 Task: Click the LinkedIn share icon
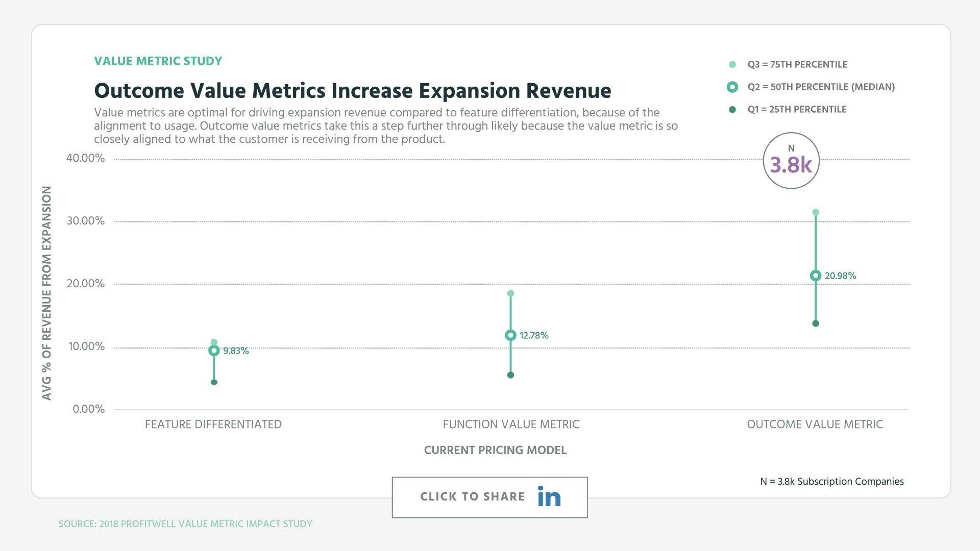(548, 496)
